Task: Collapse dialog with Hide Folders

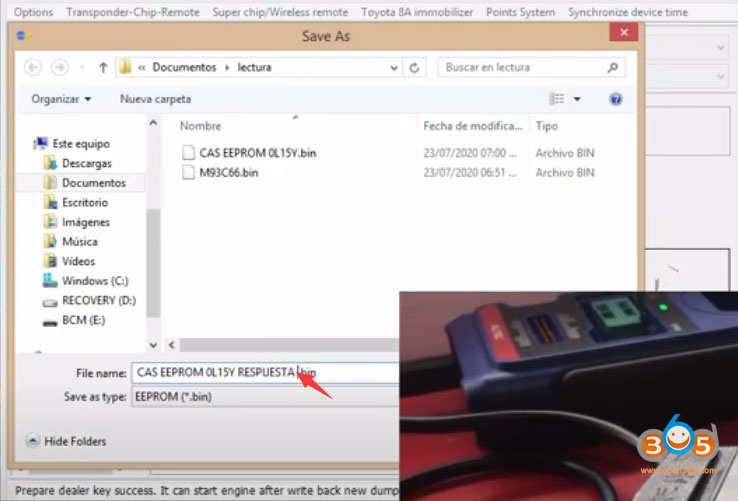Action: tap(66, 441)
